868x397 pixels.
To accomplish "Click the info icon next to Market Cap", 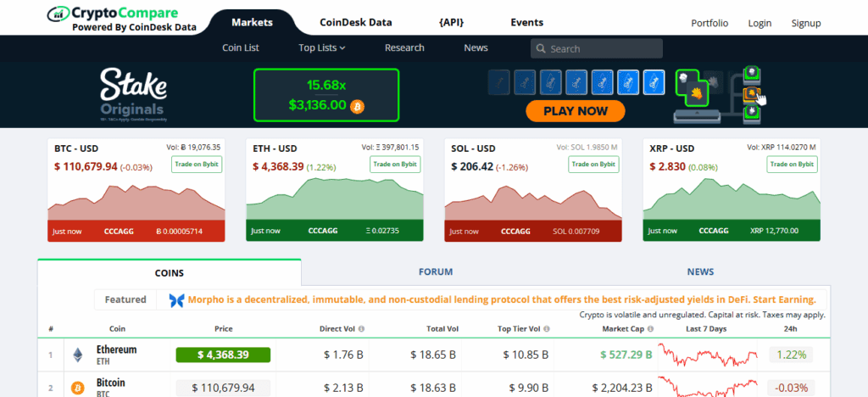I will (x=650, y=329).
